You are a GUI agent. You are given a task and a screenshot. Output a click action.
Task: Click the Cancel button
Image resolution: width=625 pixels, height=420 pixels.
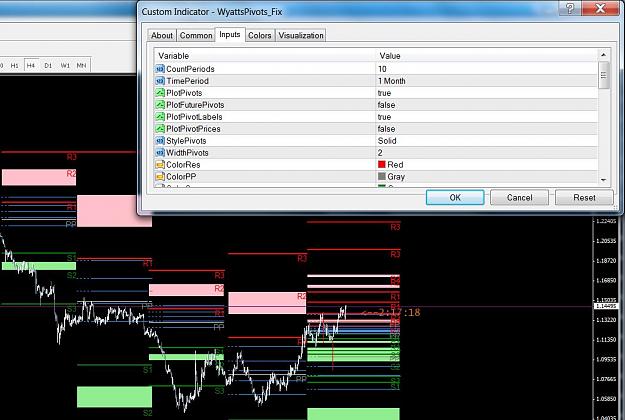coord(519,197)
